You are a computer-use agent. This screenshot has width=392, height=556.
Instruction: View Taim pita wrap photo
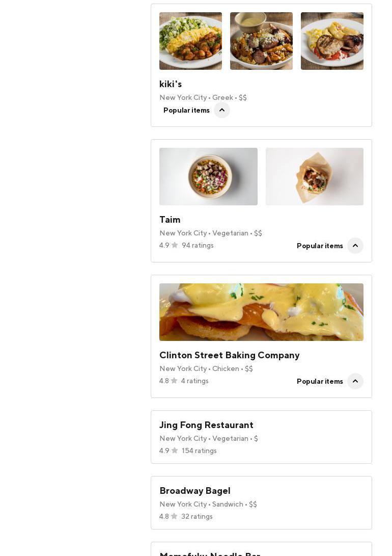315,177
